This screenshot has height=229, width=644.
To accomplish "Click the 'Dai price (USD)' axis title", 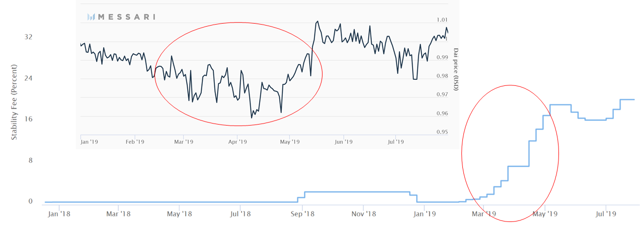I will pos(456,69).
